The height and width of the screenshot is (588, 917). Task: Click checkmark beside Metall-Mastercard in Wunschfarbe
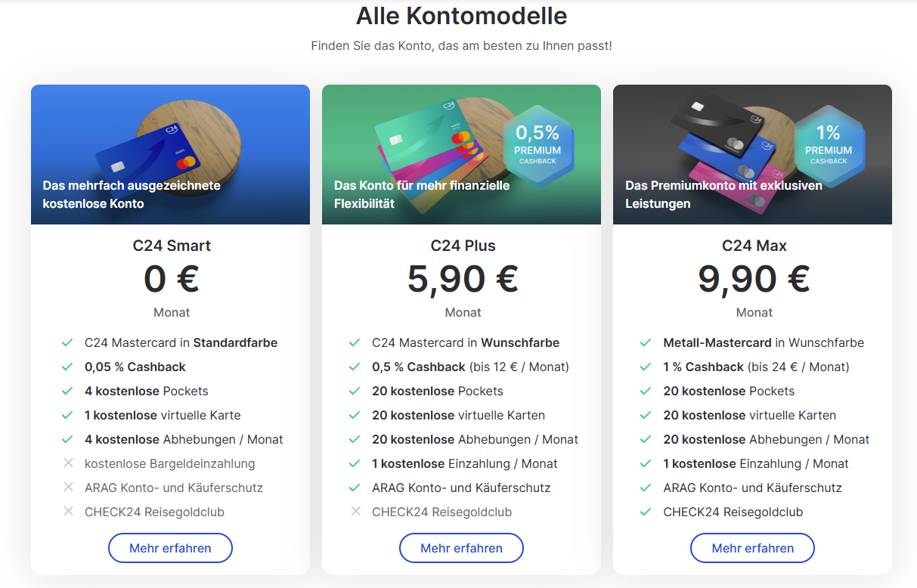pyautogui.click(x=646, y=342)
